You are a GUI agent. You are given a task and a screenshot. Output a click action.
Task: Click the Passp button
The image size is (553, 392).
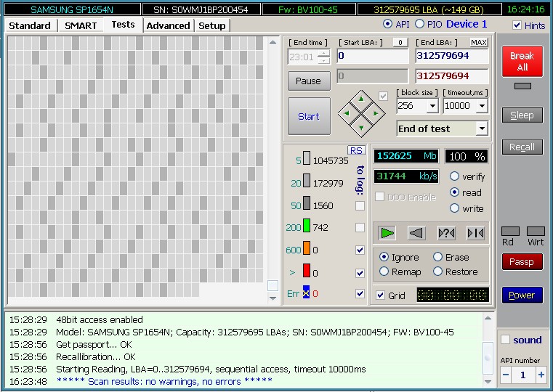[x=522, y=261]
